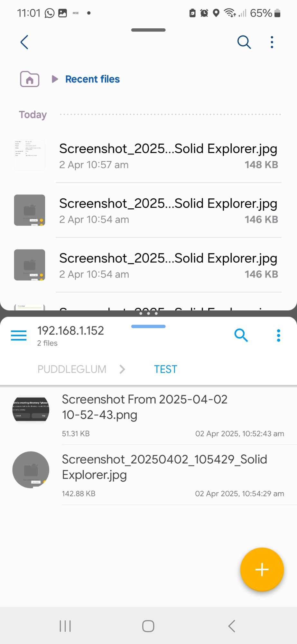Tap the blue handle on the Solid Explorer window
This screenshot has width=297, height=644.
(148, 326)
